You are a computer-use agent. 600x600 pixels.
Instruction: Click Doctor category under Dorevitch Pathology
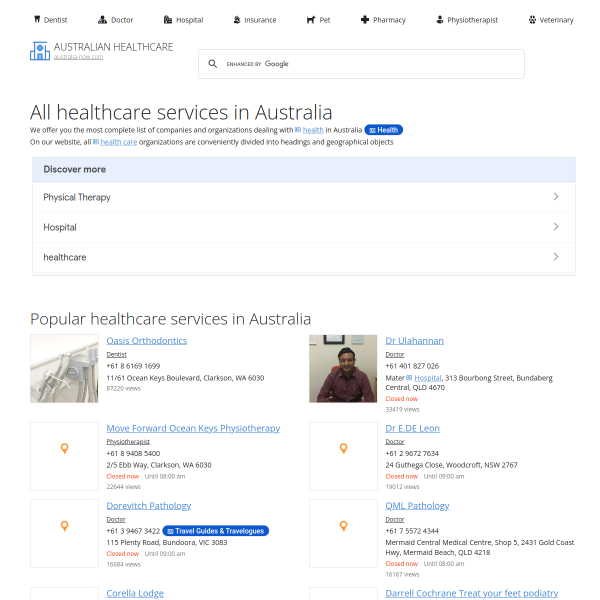[116, 520]
